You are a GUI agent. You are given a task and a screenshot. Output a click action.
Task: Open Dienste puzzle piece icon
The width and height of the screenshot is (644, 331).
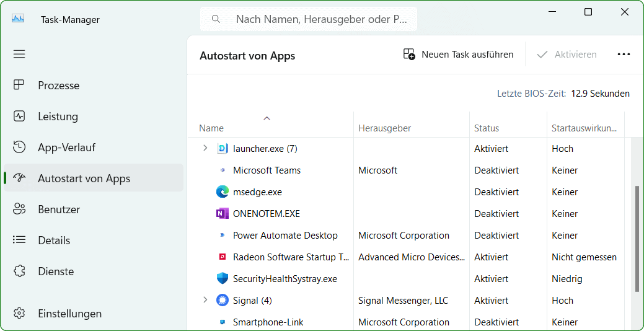click(19, 271)
